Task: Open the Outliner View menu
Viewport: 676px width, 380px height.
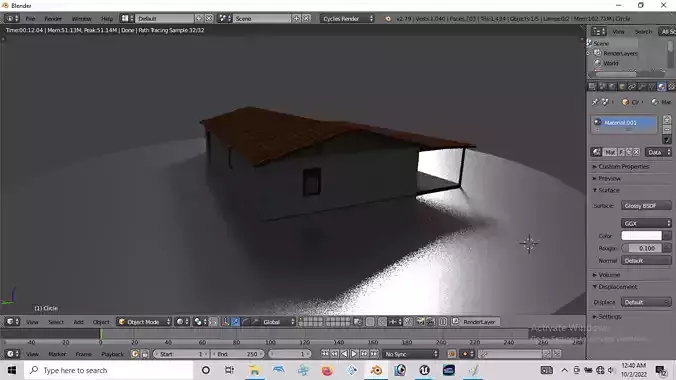Action: tap(618, 31)
